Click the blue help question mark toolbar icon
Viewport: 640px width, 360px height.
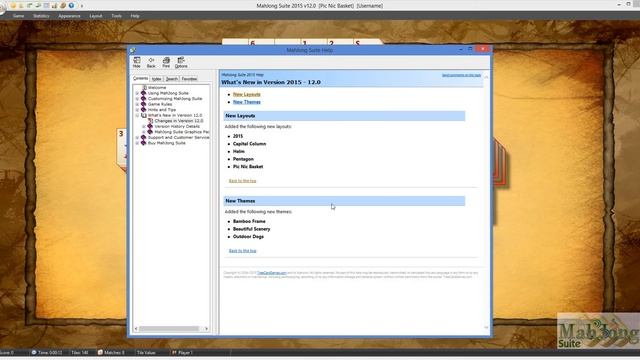tap(71, 6)
